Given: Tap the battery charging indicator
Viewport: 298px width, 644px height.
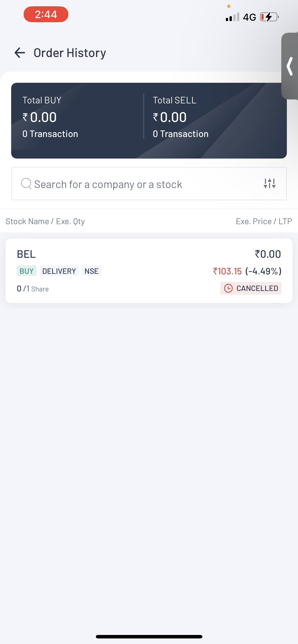Looking at the screenshot, I should [269, 17].
